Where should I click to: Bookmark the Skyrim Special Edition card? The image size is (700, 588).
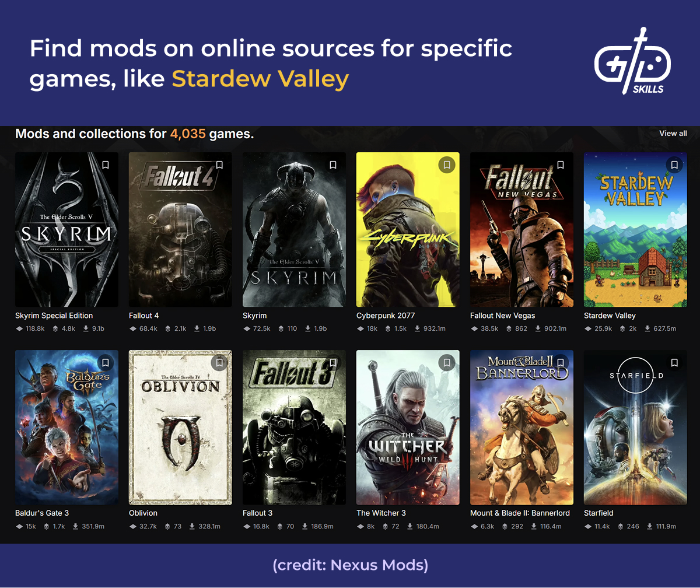[106, 165]
